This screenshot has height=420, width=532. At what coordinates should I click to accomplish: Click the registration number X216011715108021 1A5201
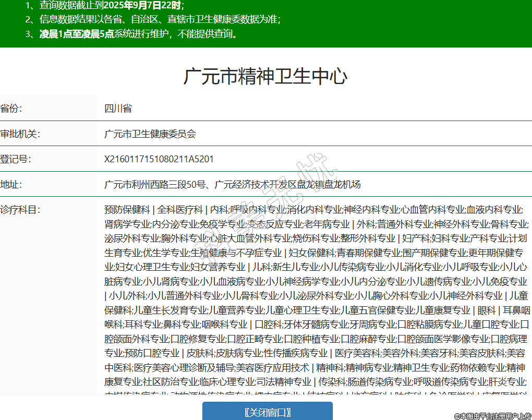(159, 159)
